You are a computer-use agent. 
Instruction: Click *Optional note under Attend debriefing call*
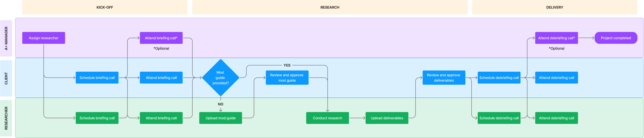tap(556, 48)
